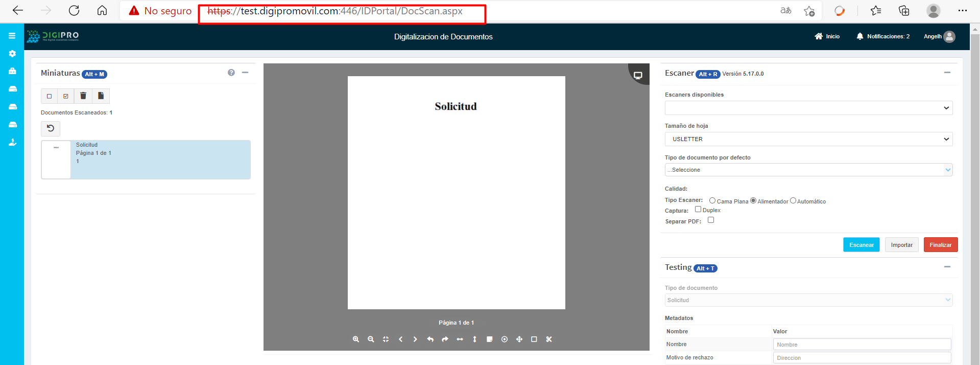Collapse the Escaner panel with minus icon

(947, 73)
